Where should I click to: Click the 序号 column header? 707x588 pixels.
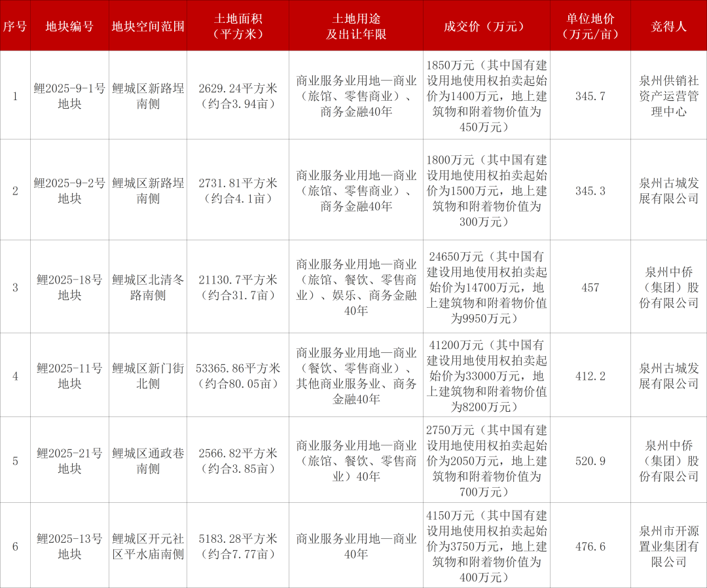tap(15, 26)
